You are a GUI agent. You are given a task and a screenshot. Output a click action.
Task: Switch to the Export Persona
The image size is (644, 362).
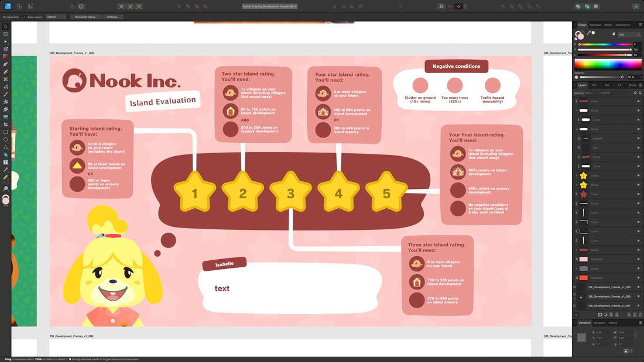tap(30, 6)
